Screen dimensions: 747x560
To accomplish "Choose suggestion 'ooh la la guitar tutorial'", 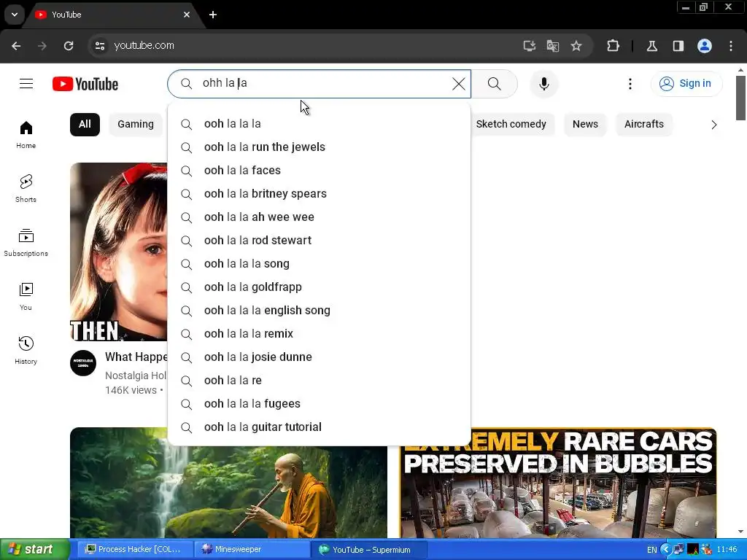I will coord(320,427).
